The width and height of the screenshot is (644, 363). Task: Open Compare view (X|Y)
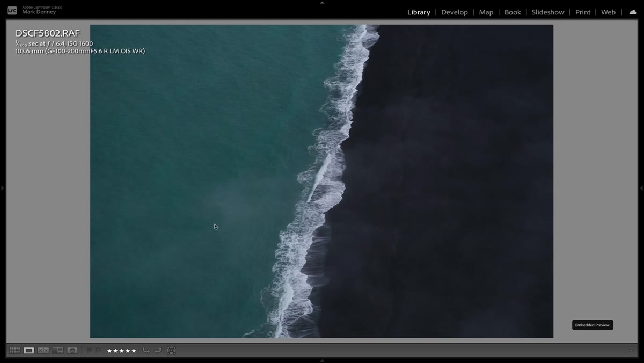click(43, 351)
